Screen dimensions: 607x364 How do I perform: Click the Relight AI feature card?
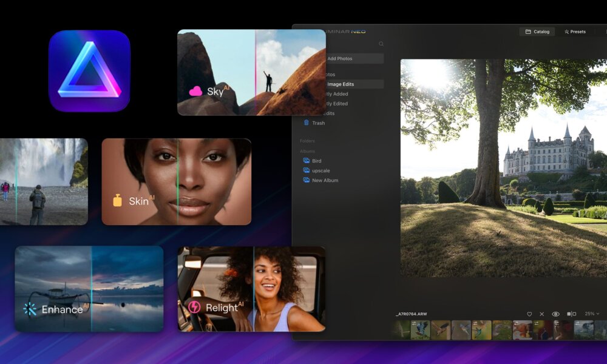coord(251,289)
